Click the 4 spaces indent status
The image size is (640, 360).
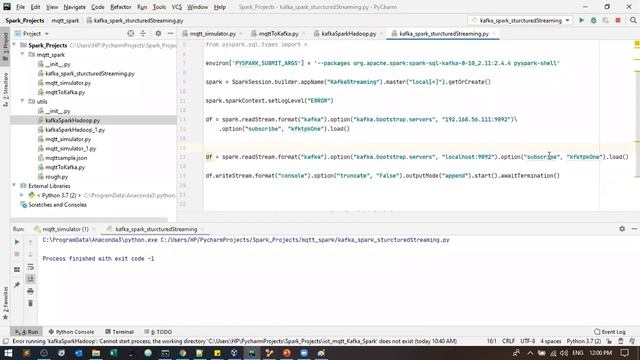coord(551,341)
